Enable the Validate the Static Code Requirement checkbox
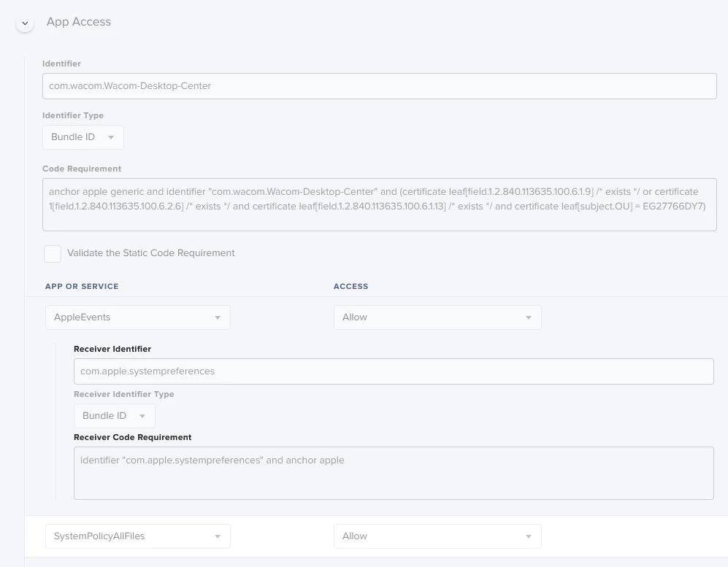728x567 pixels. (x=53, y=254)
